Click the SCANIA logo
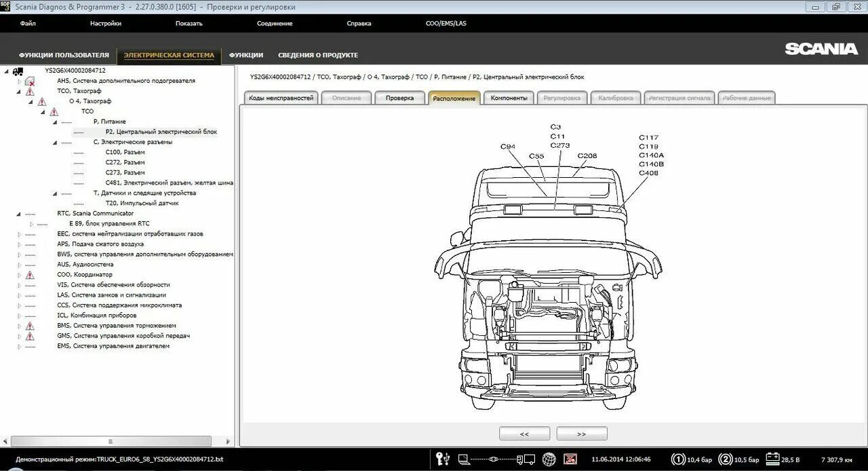 tap(821, 49)
